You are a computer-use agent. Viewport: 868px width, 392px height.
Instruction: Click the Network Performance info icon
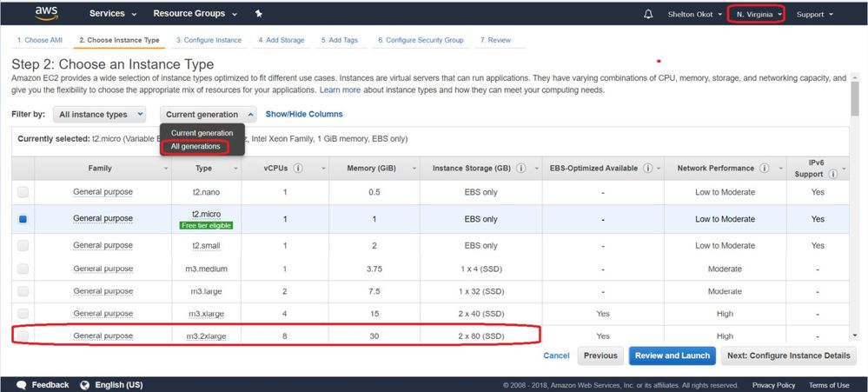(x=764, y=169)
